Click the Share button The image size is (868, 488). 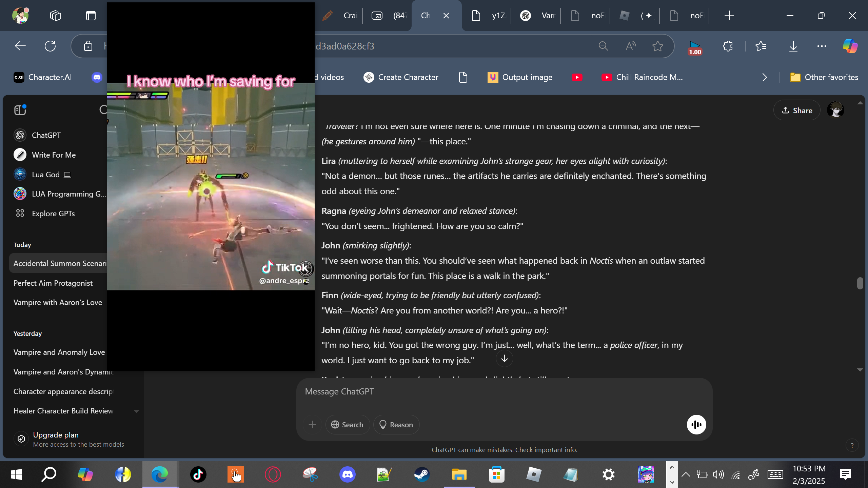(797, 110)
